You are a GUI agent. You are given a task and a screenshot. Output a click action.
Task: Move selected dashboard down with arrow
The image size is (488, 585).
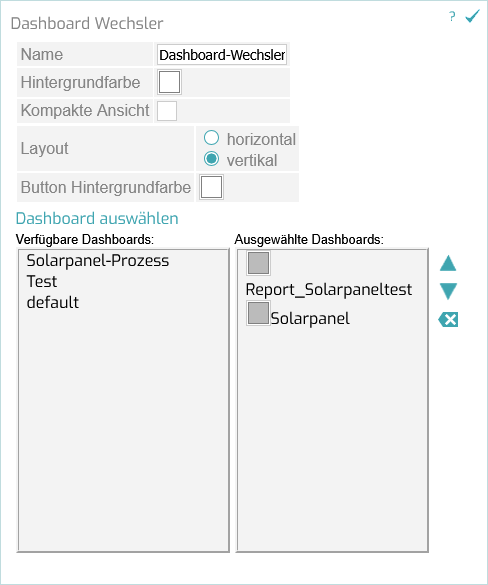pyautogui.click(x=448, y=291)
